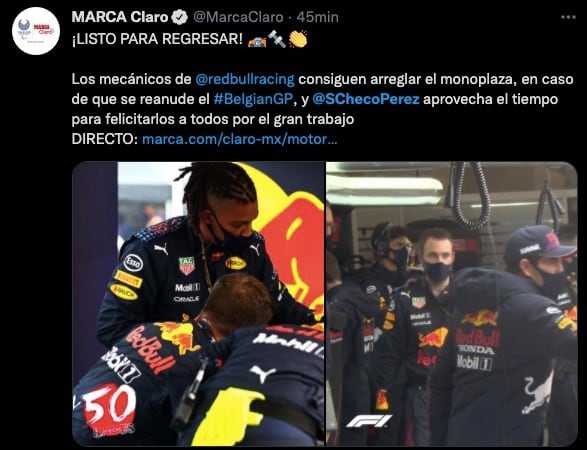
Task: Open the tweet's three-dot more options menu
Action: pos(568,17)
